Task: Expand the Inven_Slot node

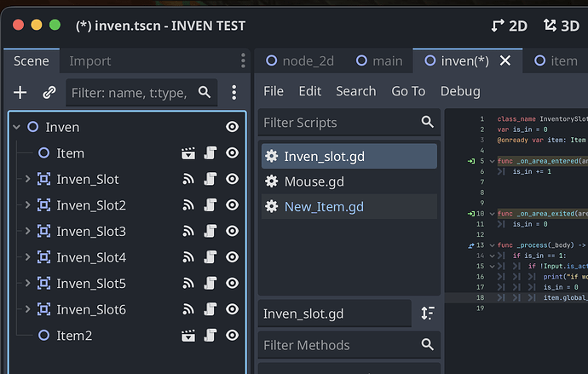Action: pos(27,179)
